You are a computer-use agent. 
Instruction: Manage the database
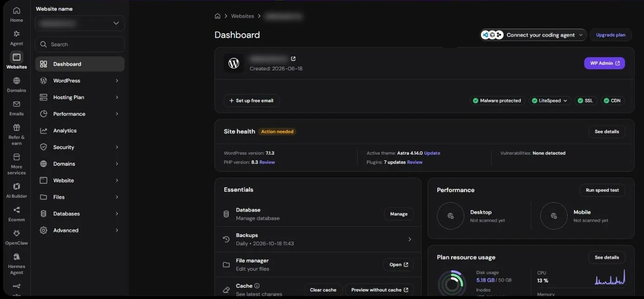(399, 214)
